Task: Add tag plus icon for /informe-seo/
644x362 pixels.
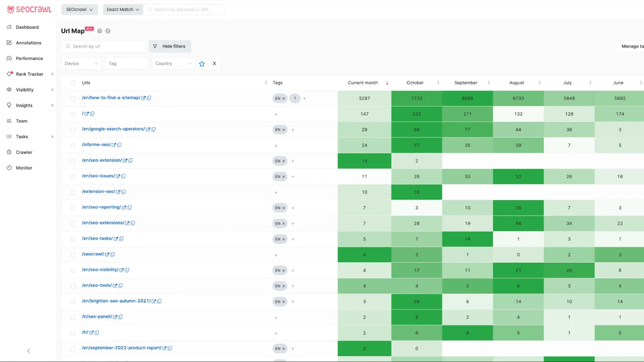Action: point(276,145)
